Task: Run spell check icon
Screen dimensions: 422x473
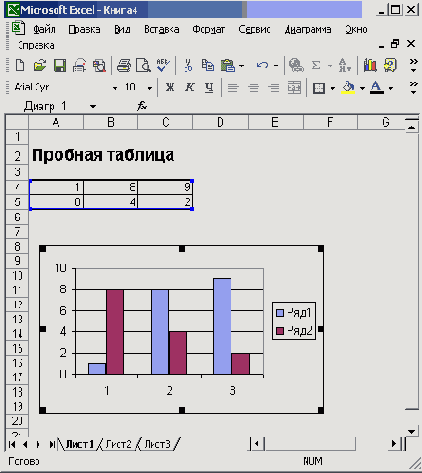Action: (x=163, y=65)
